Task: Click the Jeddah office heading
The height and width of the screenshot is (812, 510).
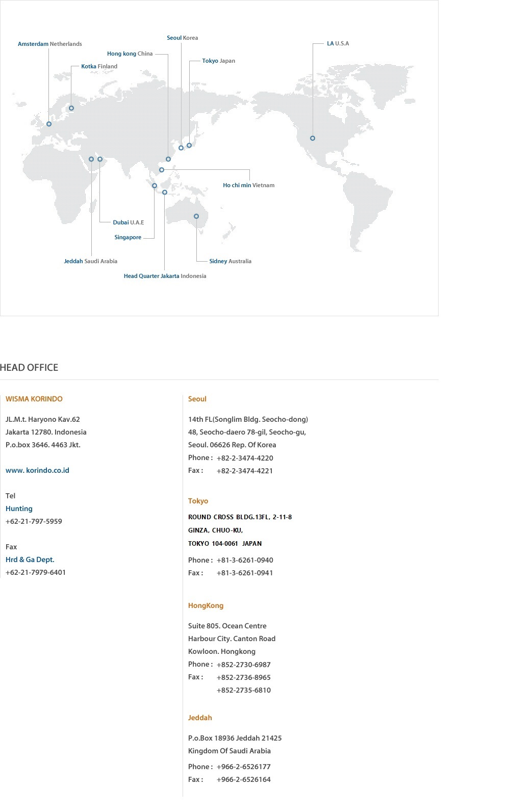Action: [200, 718]
